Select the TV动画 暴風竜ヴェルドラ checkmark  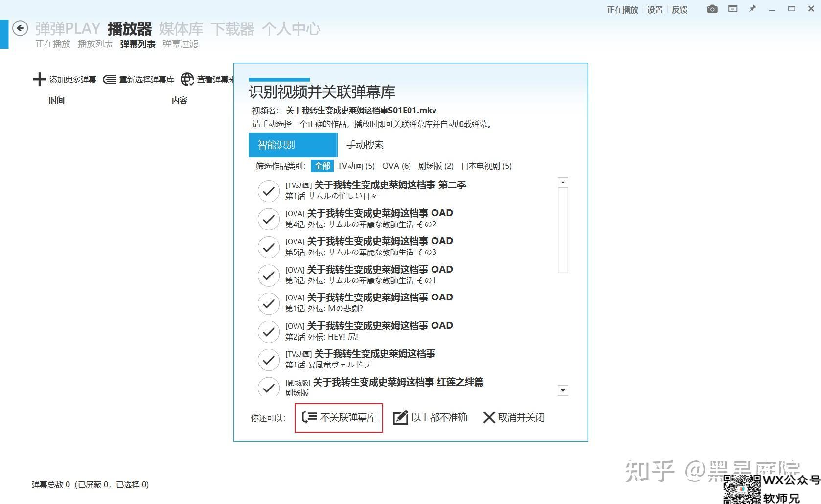[x=269, y=360]
